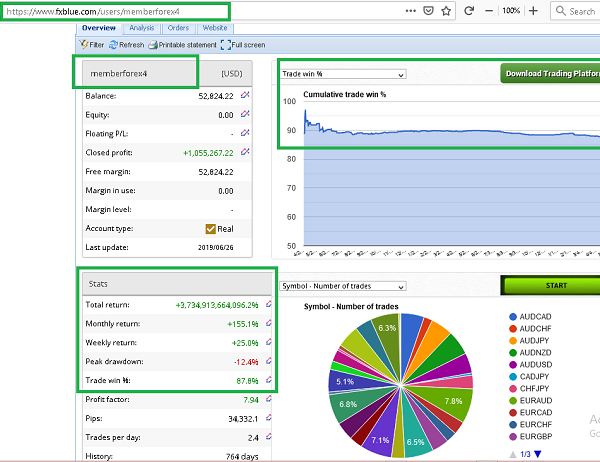Click the chart icon beside Closed profit
600x462 pixels.
246,153
